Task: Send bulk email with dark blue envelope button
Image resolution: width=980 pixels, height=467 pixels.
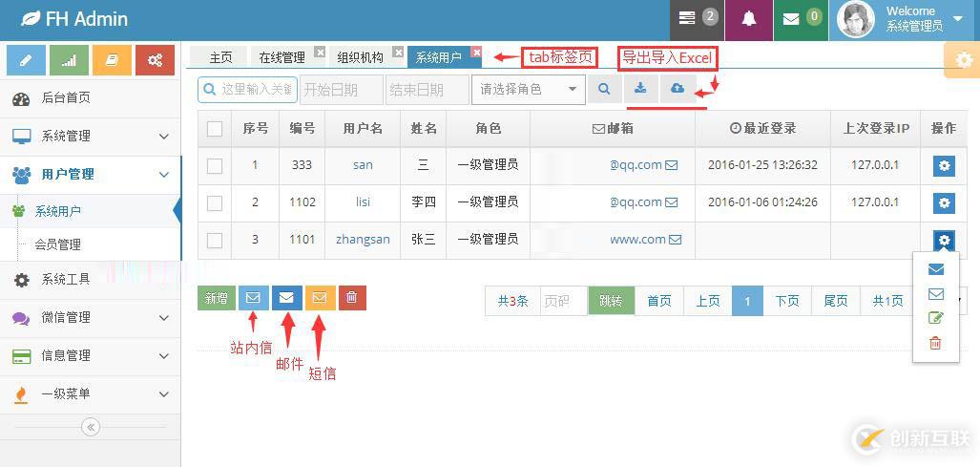Action: coord(287,298)
